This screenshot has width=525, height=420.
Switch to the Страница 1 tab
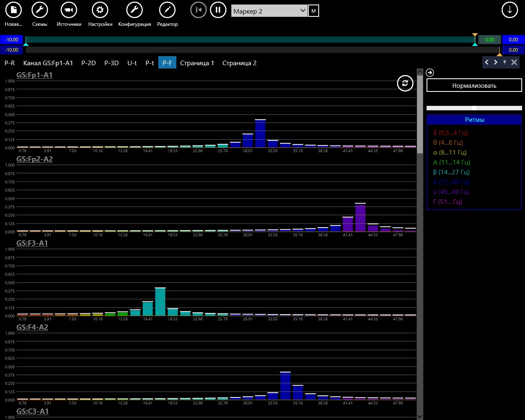tap(197, 63)
